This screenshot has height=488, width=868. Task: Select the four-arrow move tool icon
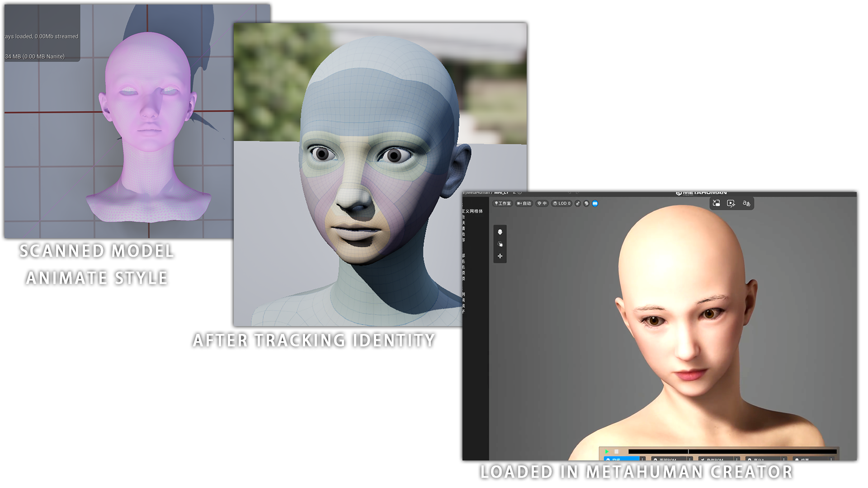click(x=500, y=256)
